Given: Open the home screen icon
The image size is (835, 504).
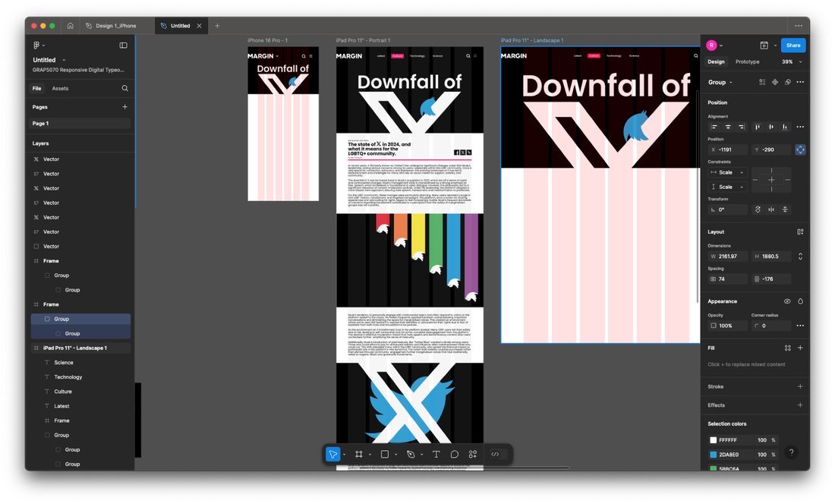Looking at the screenshot, I should (71, 26).
